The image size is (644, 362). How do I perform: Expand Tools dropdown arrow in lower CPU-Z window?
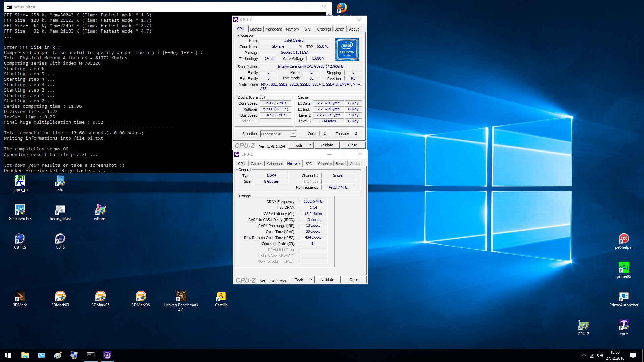[312, 280]
